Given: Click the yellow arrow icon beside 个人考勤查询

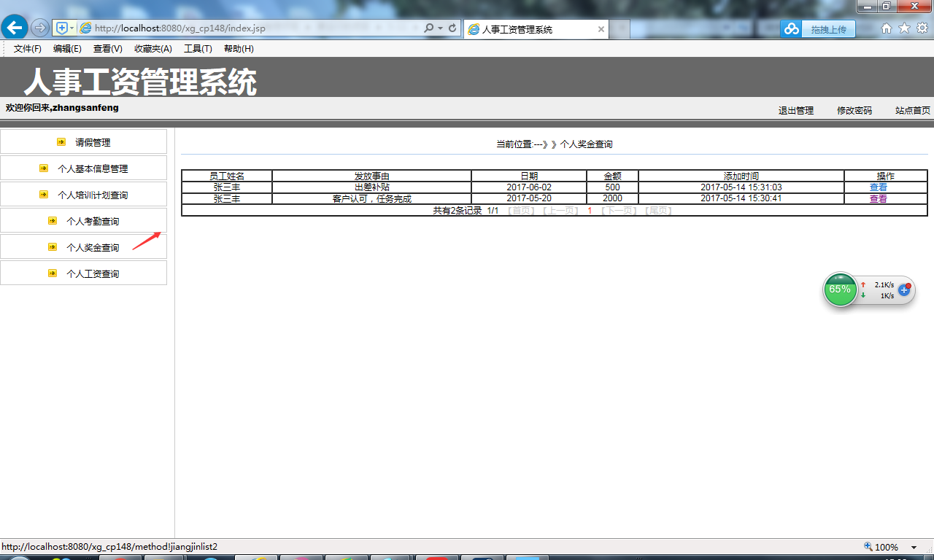Looking at the screenshot, I should [53, 221].
